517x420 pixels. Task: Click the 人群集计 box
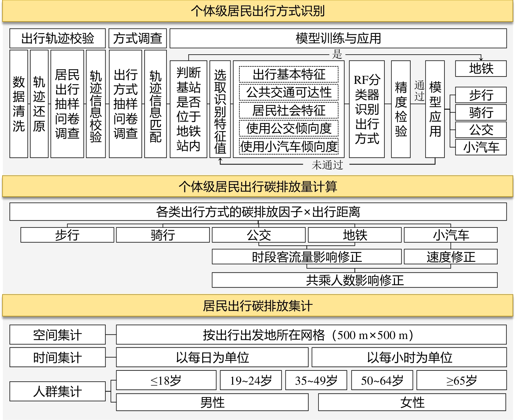(58, 392)
